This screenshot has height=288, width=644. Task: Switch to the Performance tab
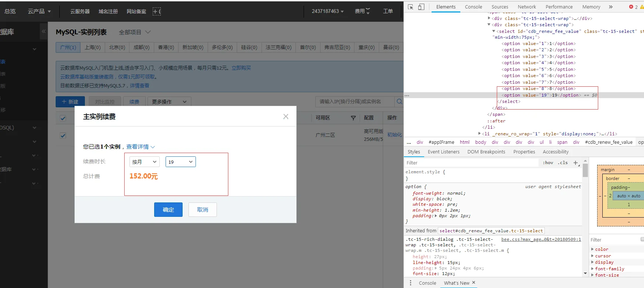click(x=559, y=7)
